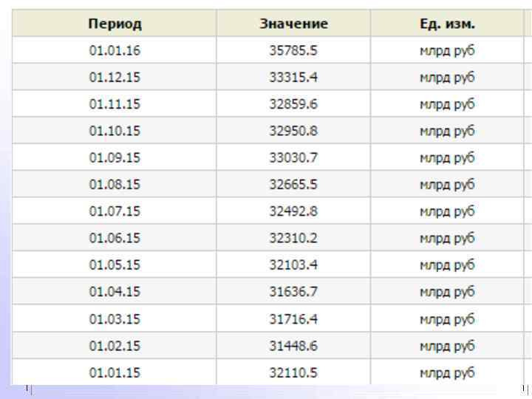Image resolution: width=532 pixels, height=399 pixels.
Task: Click the Значение column header
Action: pyautogui.click(x=293, y=24)
